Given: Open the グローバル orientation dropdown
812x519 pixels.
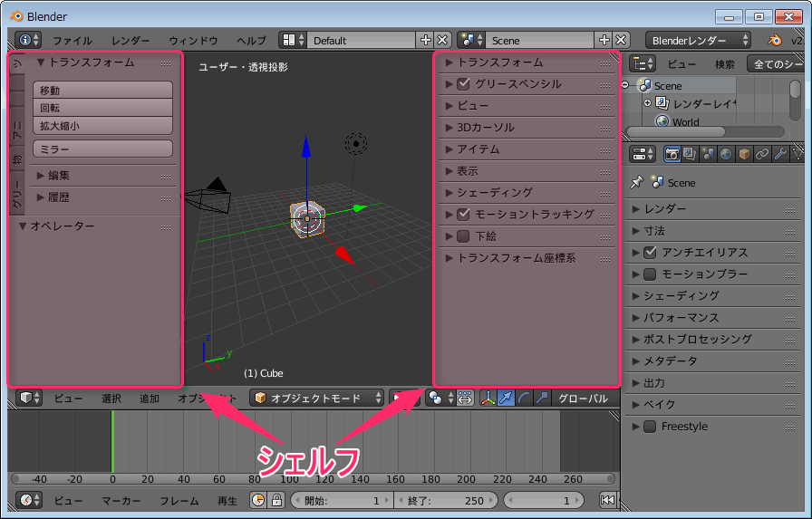Looking at the screenshot, I should (x=585, y=398).
